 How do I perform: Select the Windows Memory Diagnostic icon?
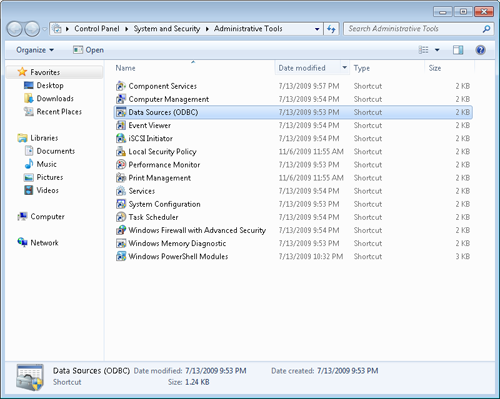pos(121,243)
